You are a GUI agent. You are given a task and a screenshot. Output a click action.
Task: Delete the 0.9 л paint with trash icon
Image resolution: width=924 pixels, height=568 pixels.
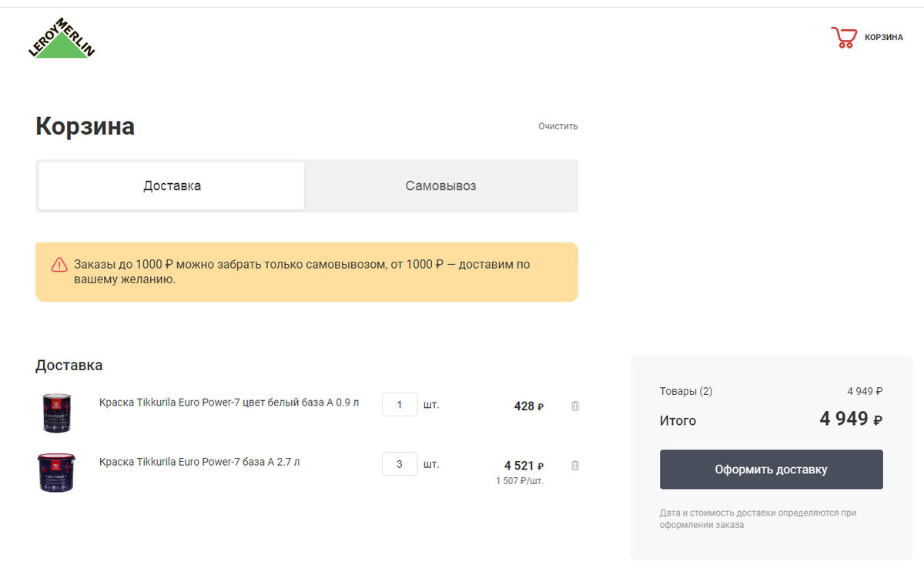[x=575, y=406]
